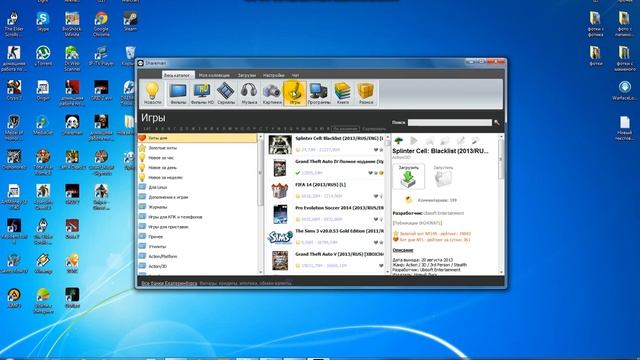The width and height of the screenshot is (640, 360).
Task: Click the Описание heading link
Action: 403,250
